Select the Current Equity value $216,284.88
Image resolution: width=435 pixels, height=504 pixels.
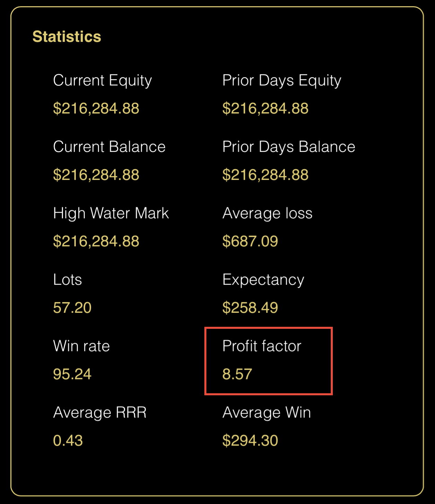tap(96, 109)
